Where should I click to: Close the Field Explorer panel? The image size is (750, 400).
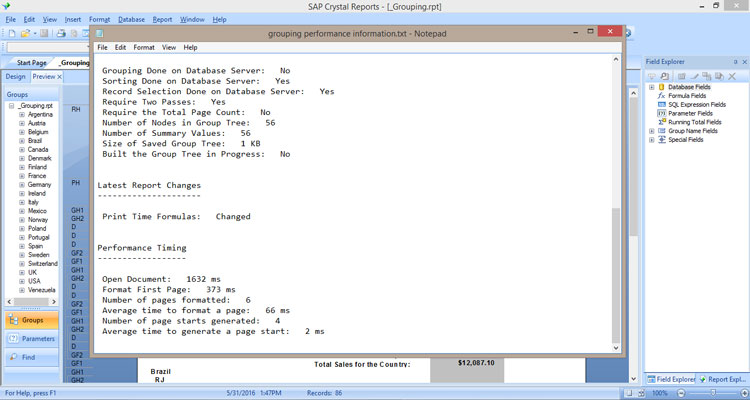[x=744, y=62]
